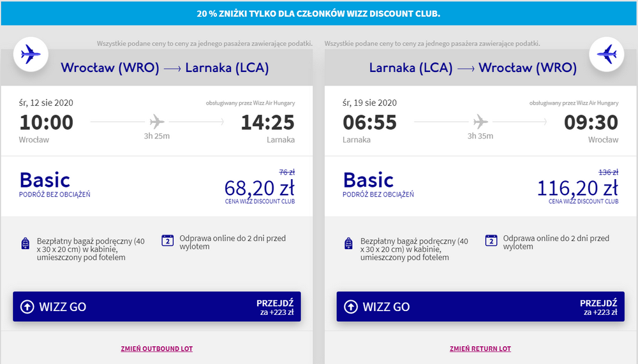
Task: Click the hand baggage icon in return card
Action: [349, 244]
